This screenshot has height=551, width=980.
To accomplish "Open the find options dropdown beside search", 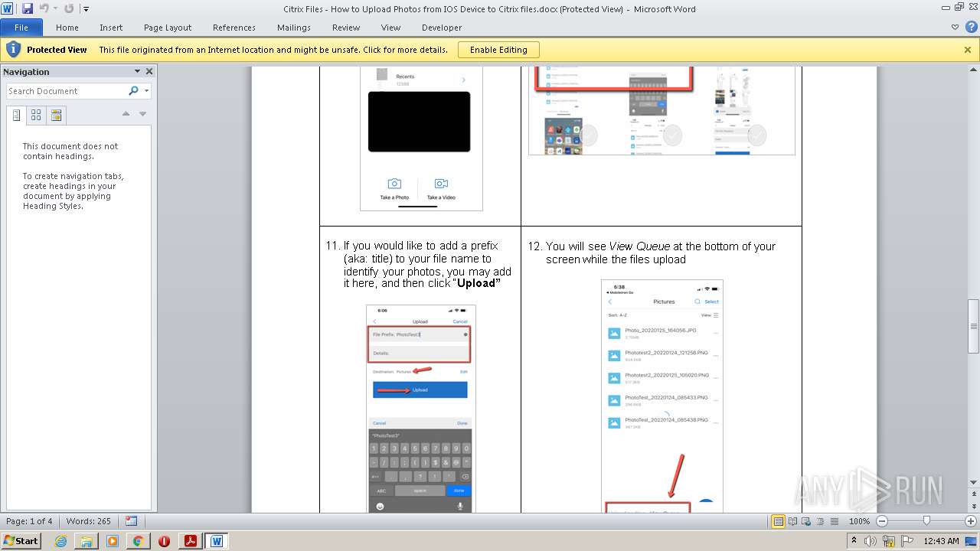I will point(146,91).
